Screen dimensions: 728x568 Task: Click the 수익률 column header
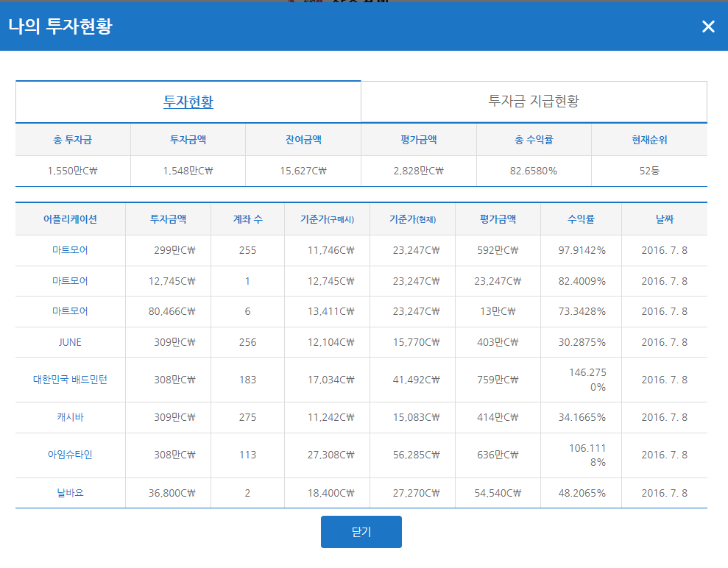click(x=581, y=219)
